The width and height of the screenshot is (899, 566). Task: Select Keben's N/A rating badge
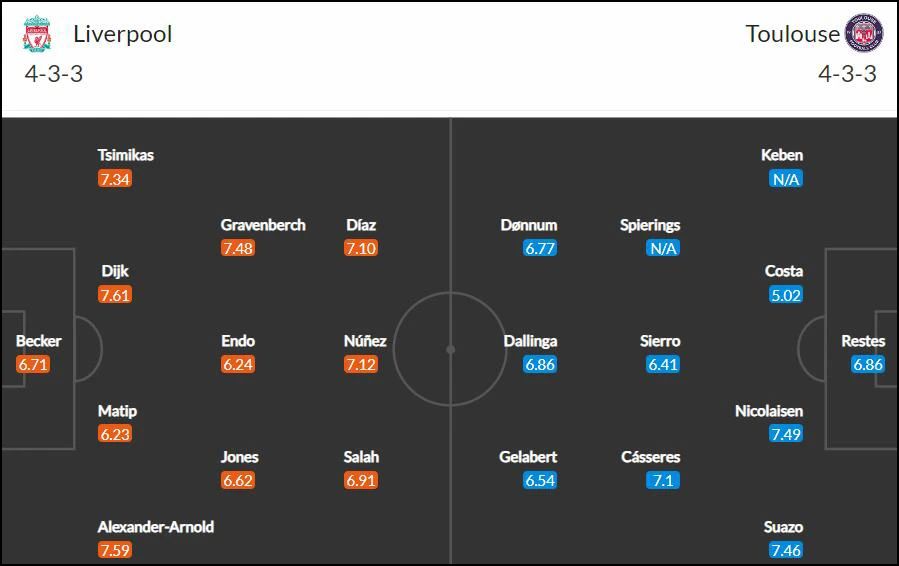(x=785, y=179)
